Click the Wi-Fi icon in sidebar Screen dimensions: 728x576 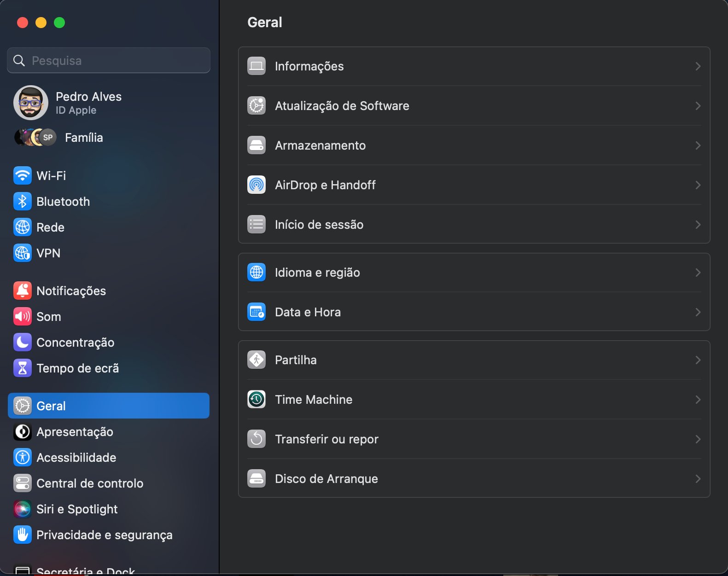(x=23, y=175)
